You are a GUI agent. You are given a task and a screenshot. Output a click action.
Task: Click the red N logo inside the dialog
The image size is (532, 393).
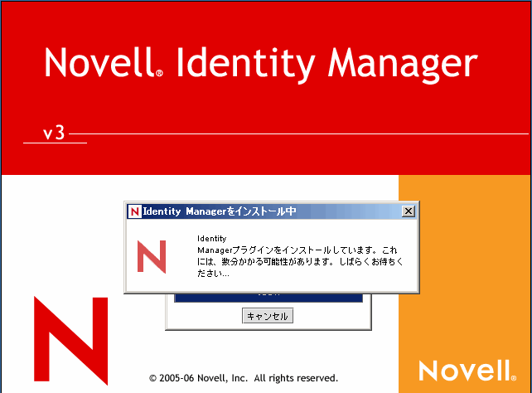(x=152, y=256)
